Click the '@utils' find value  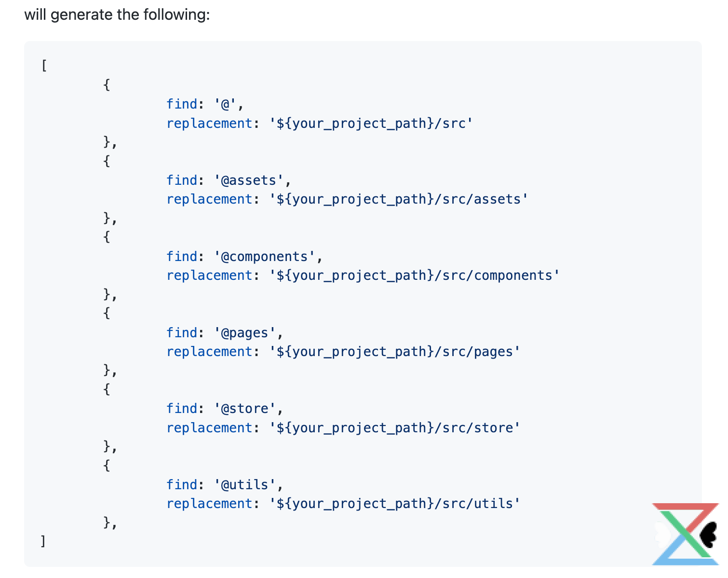point(245,485)
